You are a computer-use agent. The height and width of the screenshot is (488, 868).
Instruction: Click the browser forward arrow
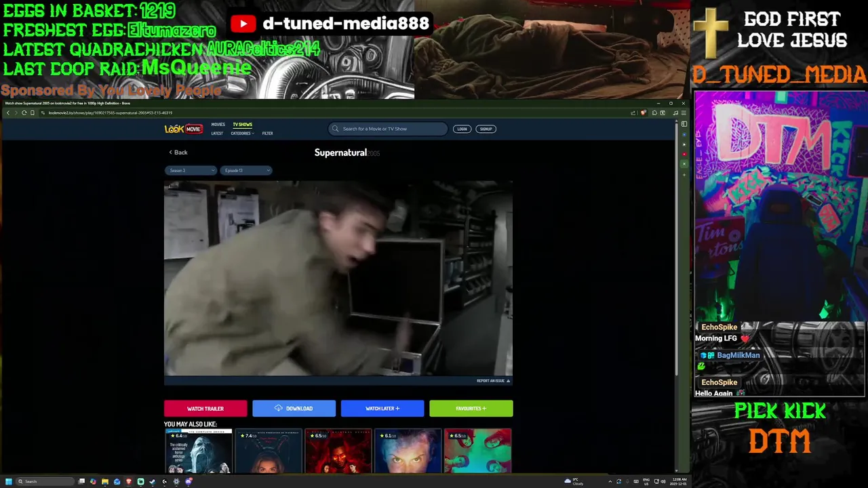click(16, 113)
